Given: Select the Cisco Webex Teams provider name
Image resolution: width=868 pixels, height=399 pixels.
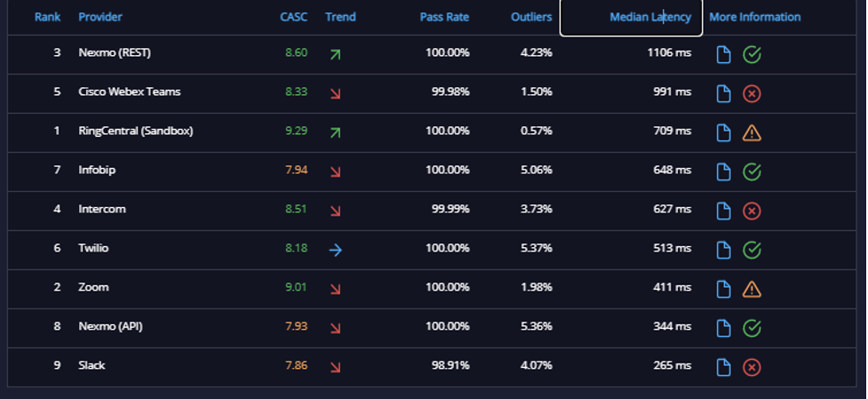Looking at the screenshot, I should click(x=130, y=92).
